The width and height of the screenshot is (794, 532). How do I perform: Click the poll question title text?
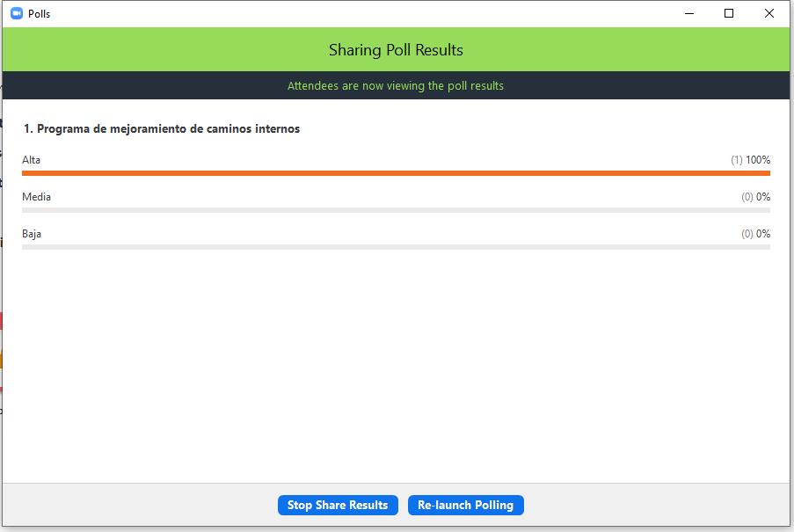[162, 129]
